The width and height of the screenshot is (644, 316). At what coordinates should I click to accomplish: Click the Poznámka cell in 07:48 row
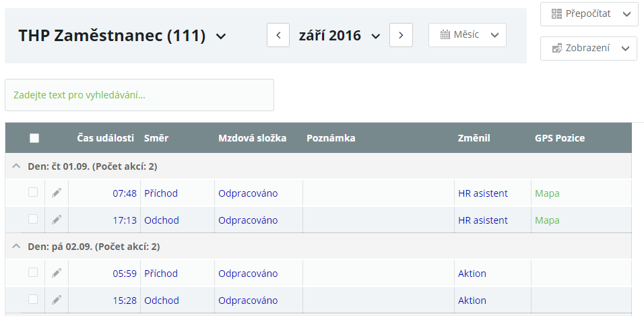[x=379, y=193]
